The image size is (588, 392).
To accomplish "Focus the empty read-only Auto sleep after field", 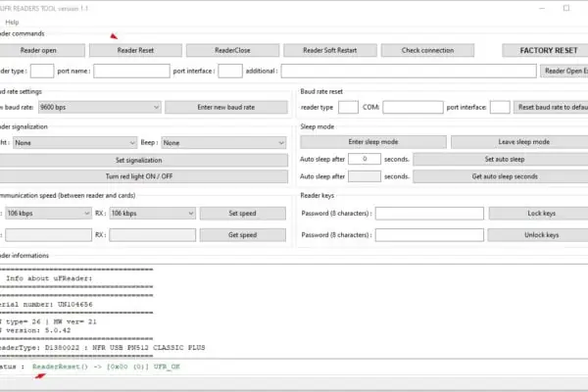I will 365,176.
